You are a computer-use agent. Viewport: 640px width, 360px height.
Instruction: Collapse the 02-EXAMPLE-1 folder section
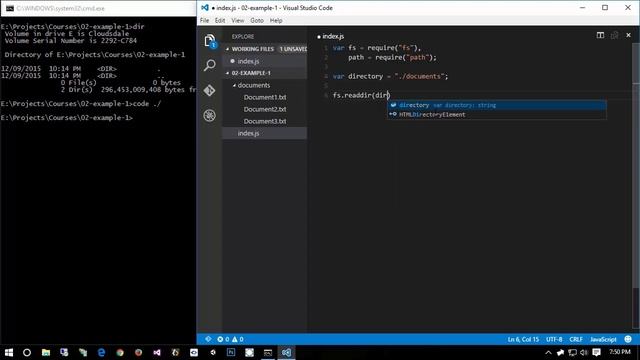point(228,73)
